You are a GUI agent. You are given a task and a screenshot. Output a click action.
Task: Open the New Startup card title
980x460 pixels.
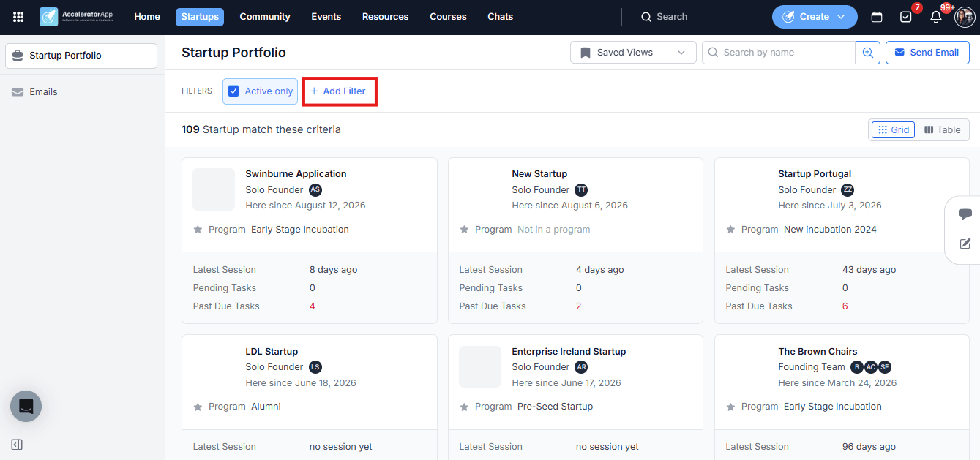tap(539, 174)
